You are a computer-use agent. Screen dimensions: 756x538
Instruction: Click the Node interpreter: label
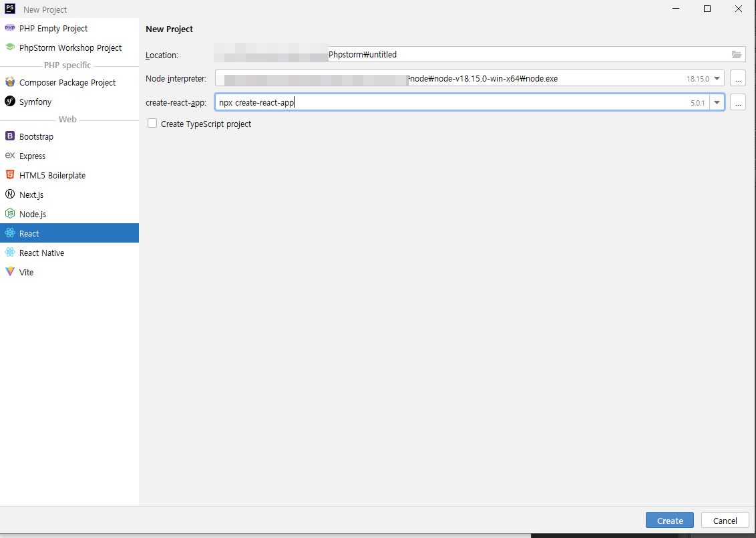176,79
